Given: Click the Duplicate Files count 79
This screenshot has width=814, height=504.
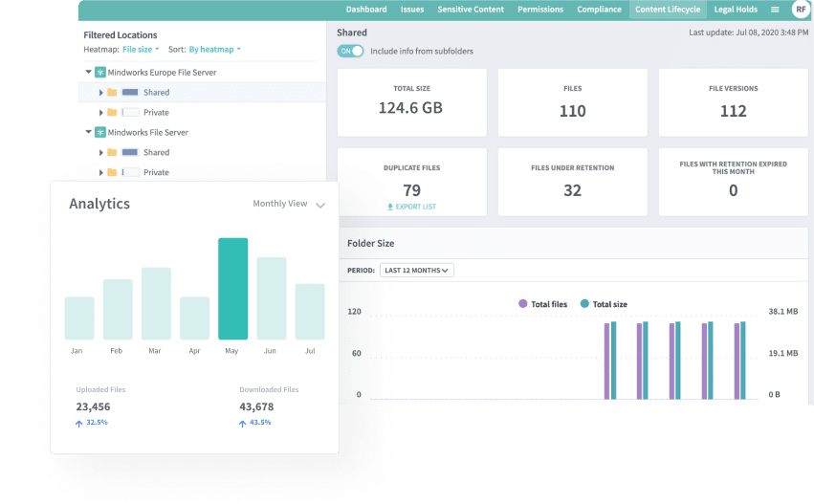Looking at the screenshot, I should (412, 190).
